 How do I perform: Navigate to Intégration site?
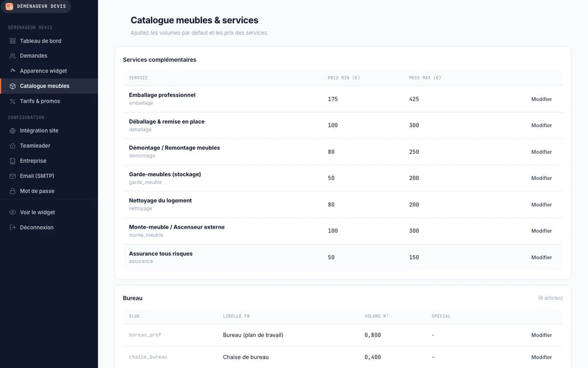(x=49, y=131)
